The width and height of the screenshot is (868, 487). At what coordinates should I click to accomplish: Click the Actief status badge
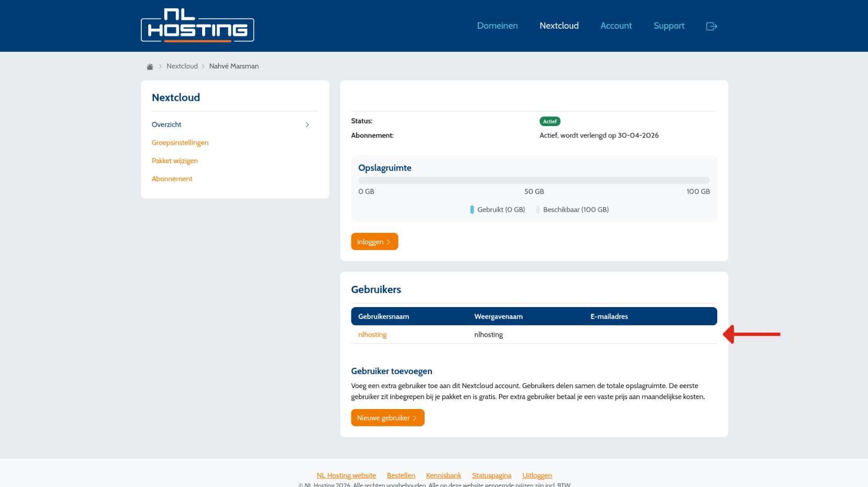point(550,121)
